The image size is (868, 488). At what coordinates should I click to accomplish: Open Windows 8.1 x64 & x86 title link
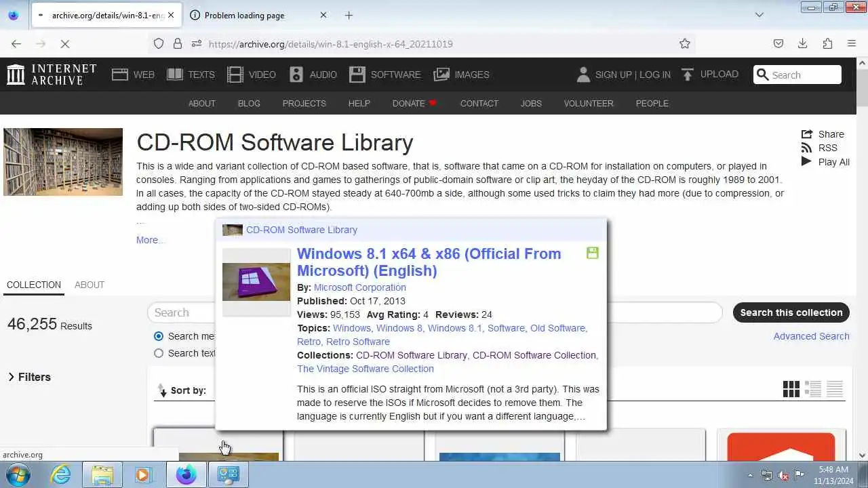tap(429, 262)
